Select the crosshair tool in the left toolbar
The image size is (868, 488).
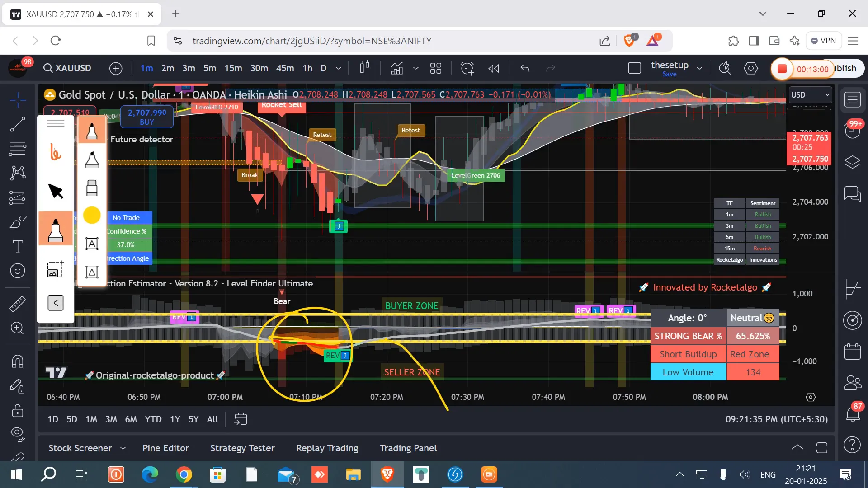(18, 100)
